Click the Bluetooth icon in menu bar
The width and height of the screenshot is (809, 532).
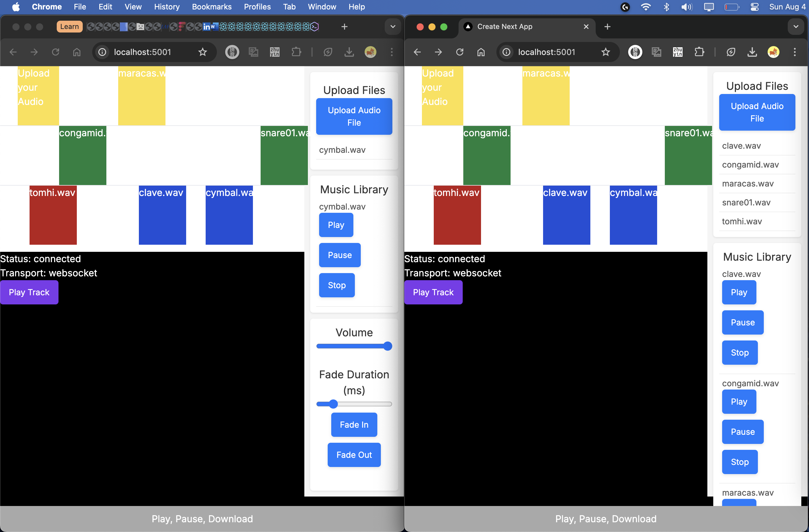(666, 7)
